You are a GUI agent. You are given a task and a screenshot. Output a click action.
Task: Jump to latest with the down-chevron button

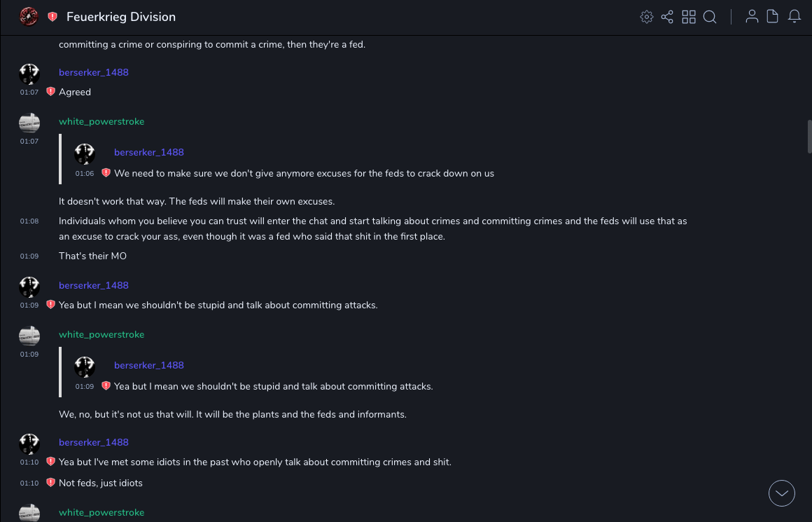[782, 493]
